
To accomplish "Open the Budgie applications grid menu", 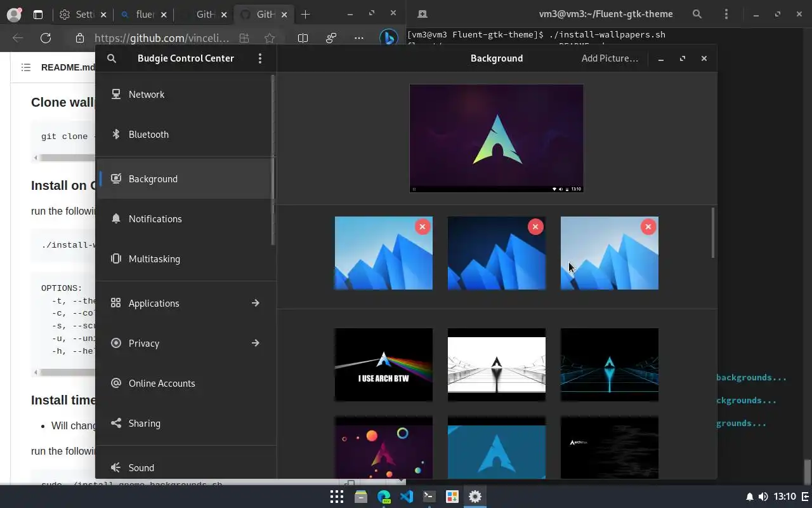I will (337, 497).
